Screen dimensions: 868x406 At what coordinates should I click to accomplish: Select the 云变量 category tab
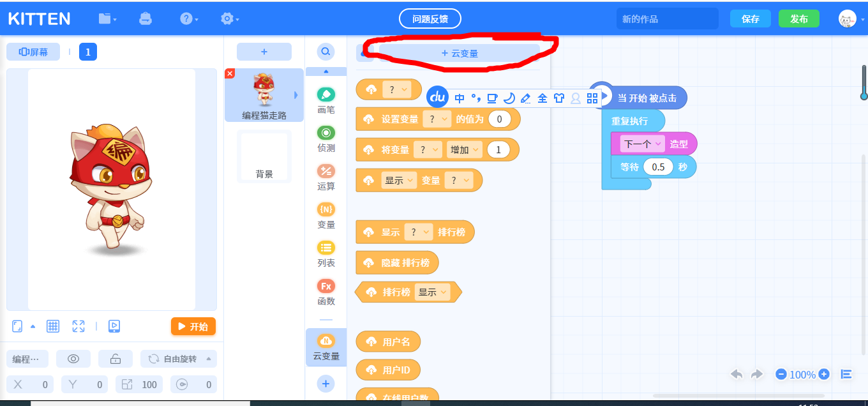pos(326,347)
